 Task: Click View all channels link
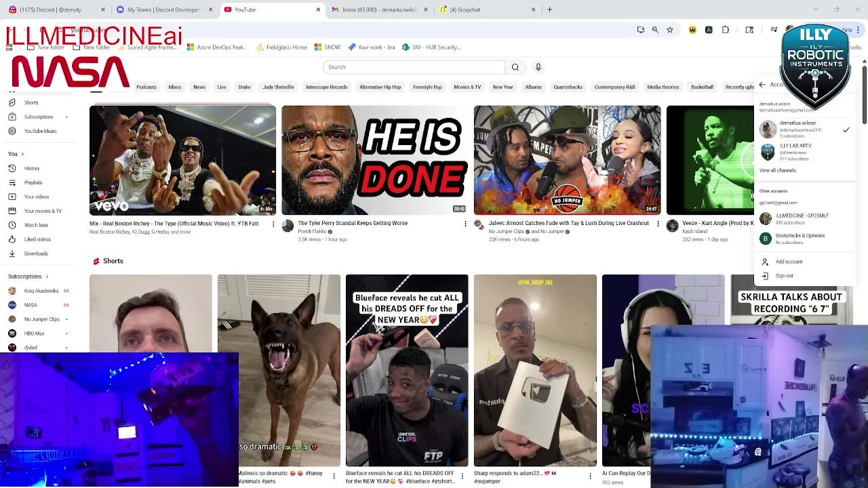click(778, 171)
